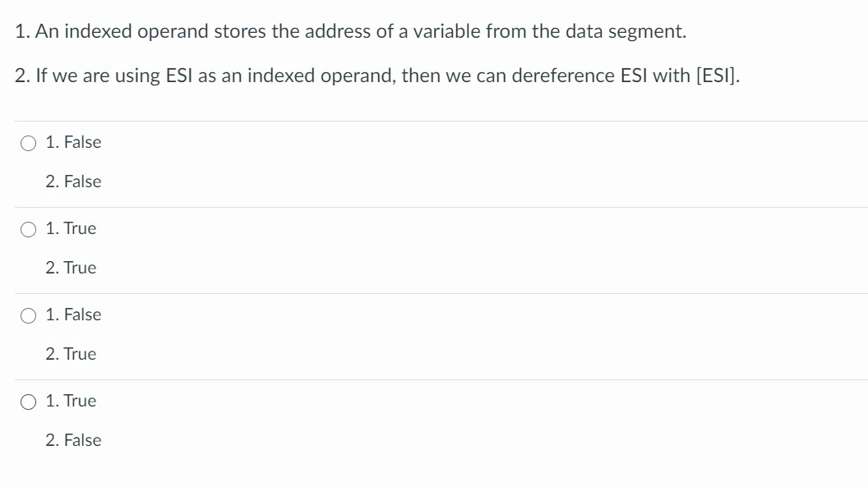Screen dimensions: 868x487
Task: Click the '1. False' label in third option
Action: [73, 315]
